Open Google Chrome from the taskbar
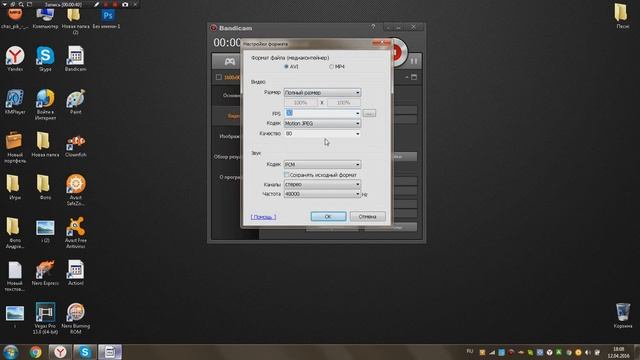 click(x=36, y=352)
